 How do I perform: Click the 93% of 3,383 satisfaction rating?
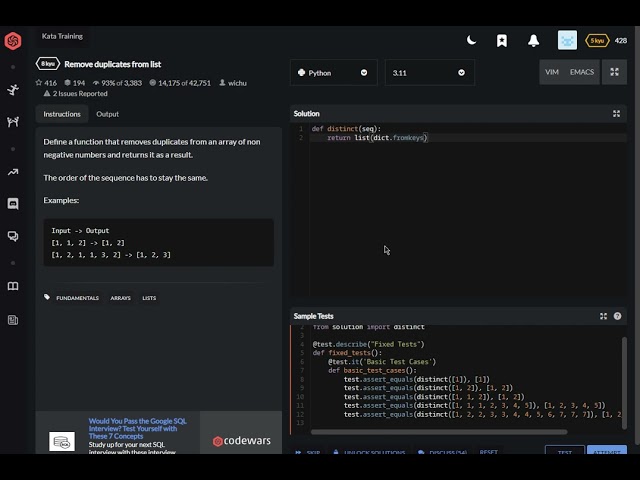click(117, 83)
